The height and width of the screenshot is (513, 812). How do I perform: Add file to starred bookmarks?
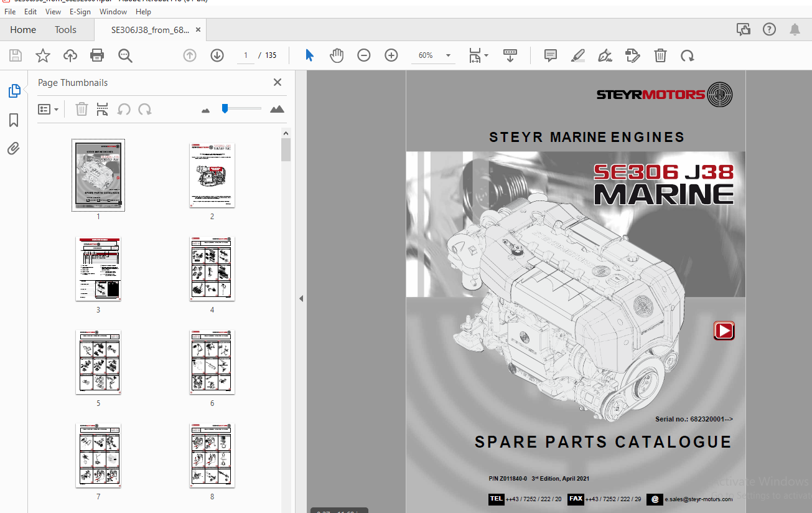[43, 56]
